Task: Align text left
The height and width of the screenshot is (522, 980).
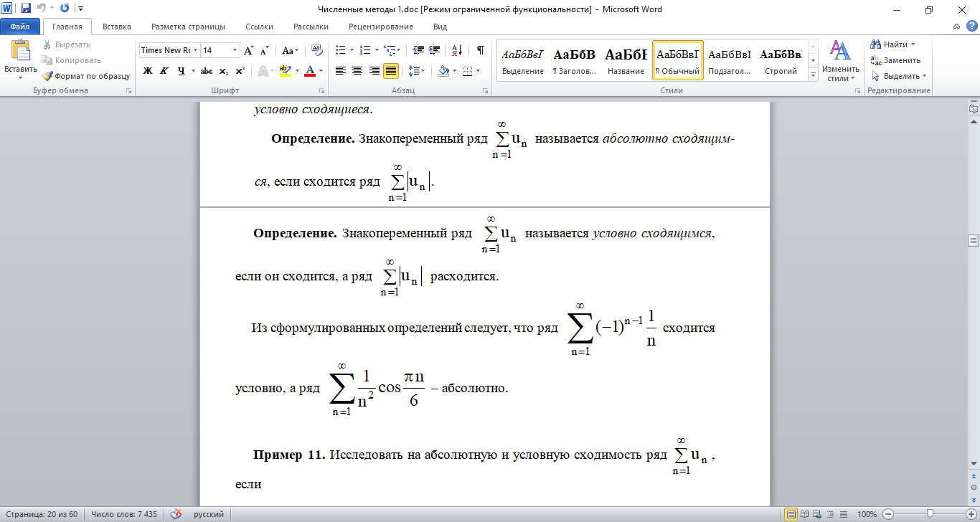Action: point(340,71)
